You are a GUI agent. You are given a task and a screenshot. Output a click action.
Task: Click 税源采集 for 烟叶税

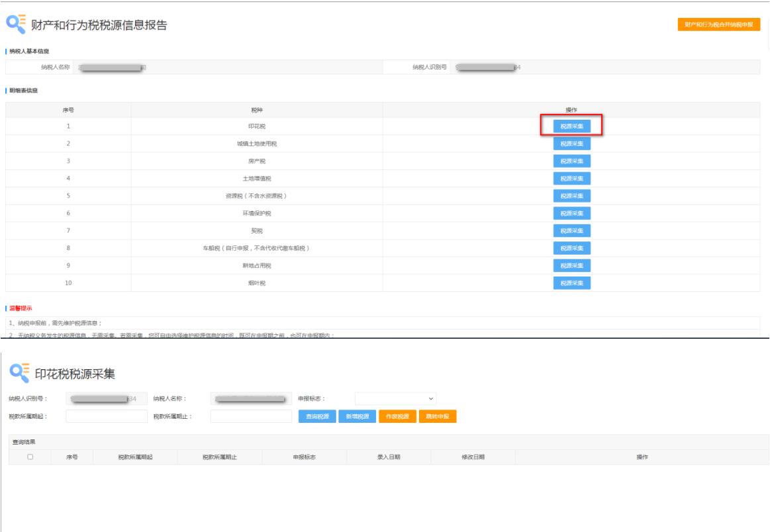571,283
